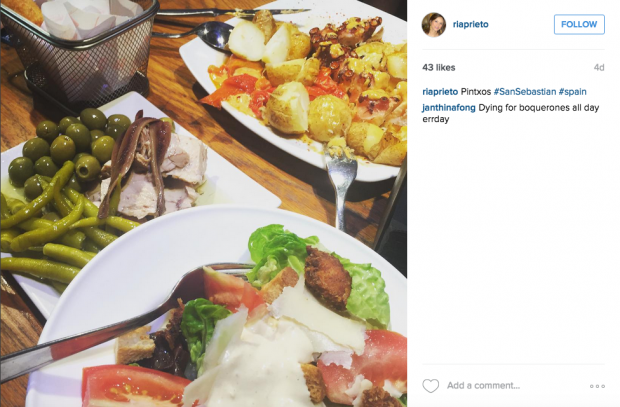Click the word Pintxos in the caption
The width and height of the screenshot is (620, 407).
476,92
